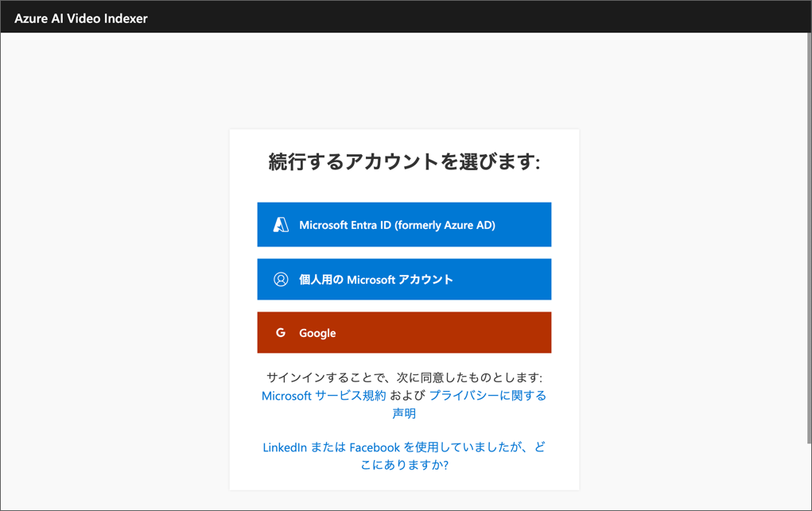This screenshot has width=812, height=511.
Task: Sign in using the Google button
Action: point(404,332)
